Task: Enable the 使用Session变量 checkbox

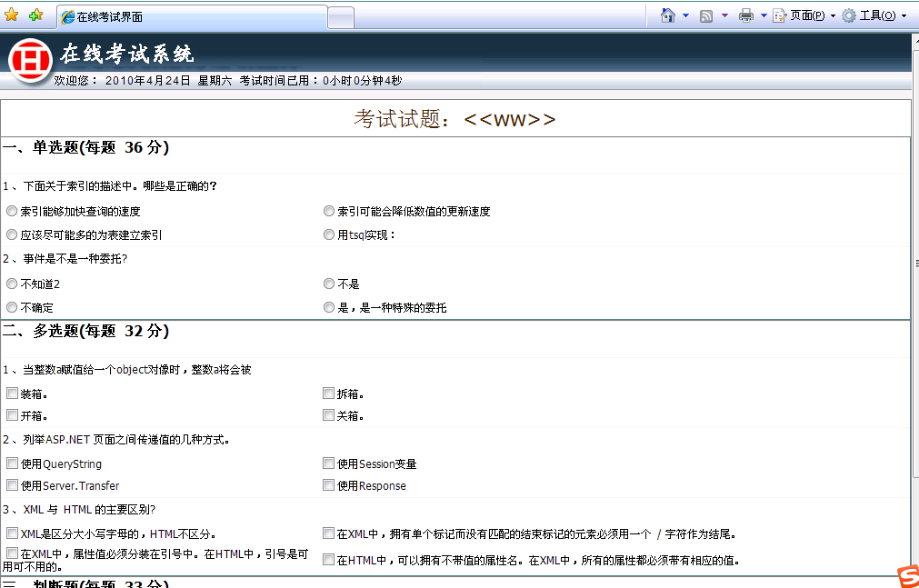Action: click(328, 463)
